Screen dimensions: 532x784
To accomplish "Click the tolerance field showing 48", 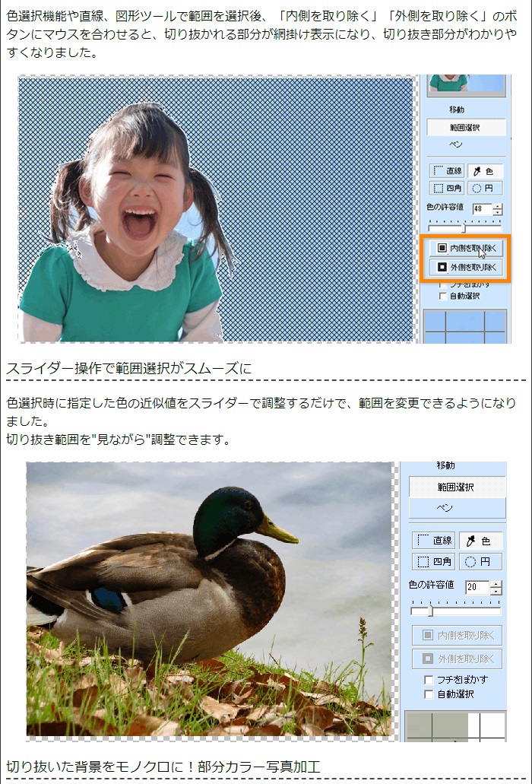I will click(482, 209).
